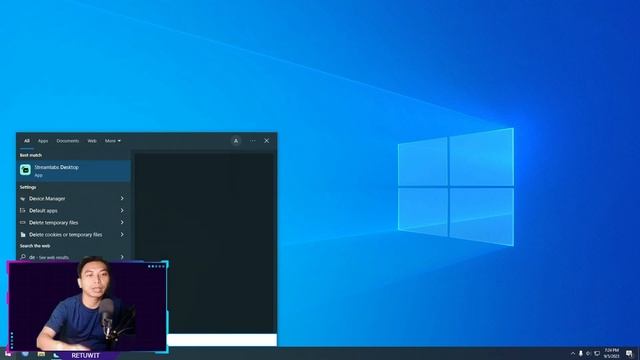This screenshot has width=640, height=360.
Task: Click the Delete temporary files storage icon
Action: 23,222
